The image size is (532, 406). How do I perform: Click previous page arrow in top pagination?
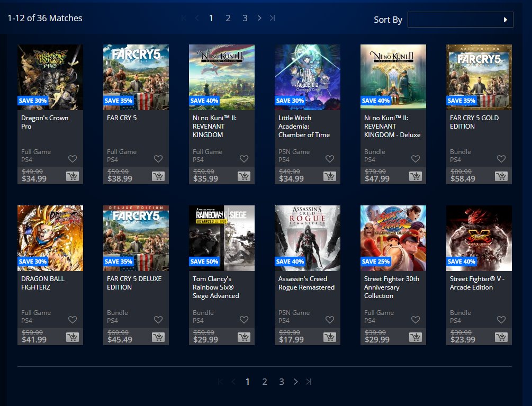point(197,18)
